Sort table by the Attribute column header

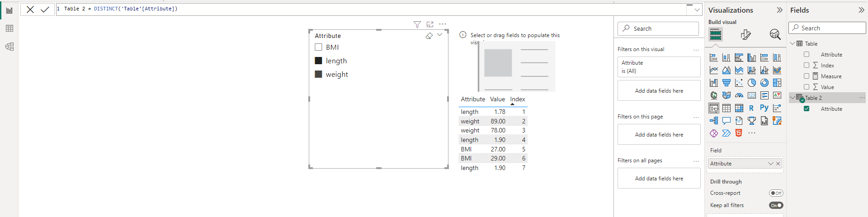point(473,99)
